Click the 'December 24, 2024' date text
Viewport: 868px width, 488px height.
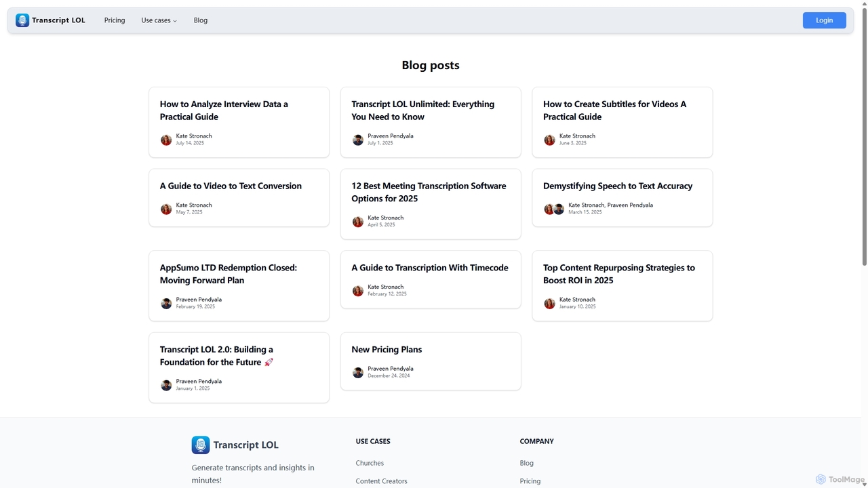tap(389, 375)
